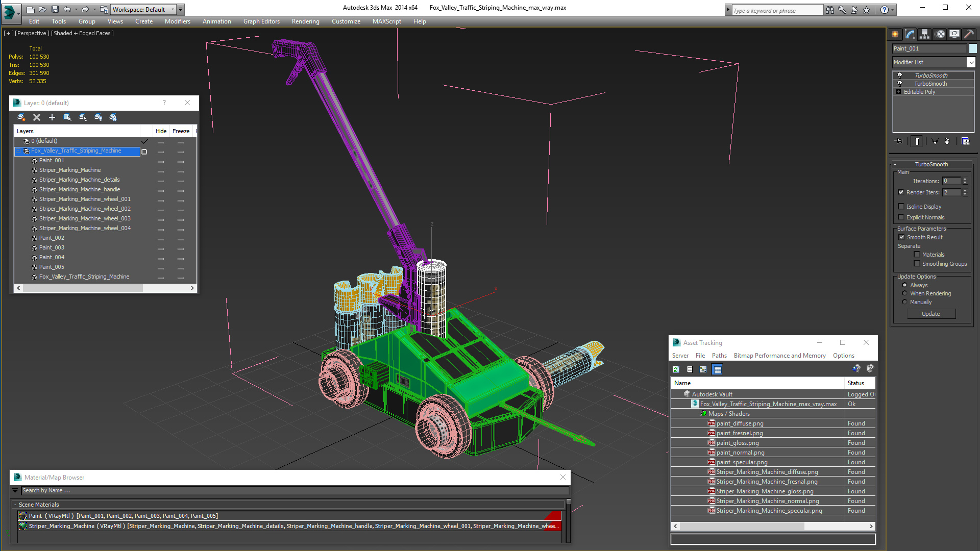The width and height of the screenshot is (980, 551).
Task: Expand the Editable Poly plus box
Action: pyautogui.click(x=898, y=92)
